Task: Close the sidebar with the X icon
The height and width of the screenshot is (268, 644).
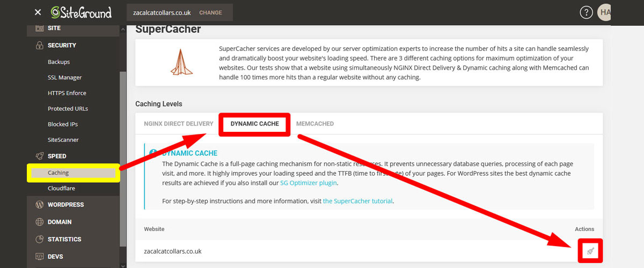Action: (x=38, y=12)
